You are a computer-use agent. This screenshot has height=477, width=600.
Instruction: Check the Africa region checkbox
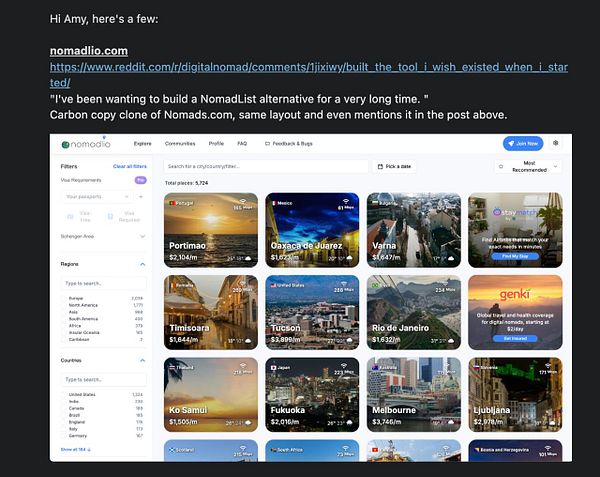tap(64, 326)
